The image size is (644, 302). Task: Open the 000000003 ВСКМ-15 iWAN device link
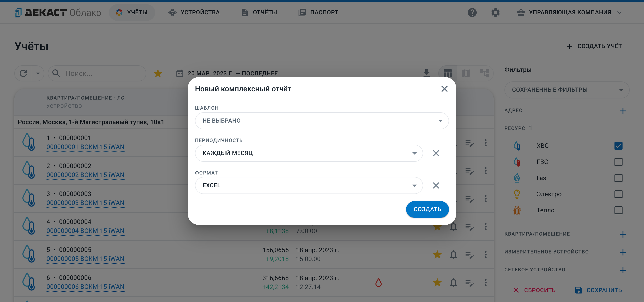tap(85, 203)
